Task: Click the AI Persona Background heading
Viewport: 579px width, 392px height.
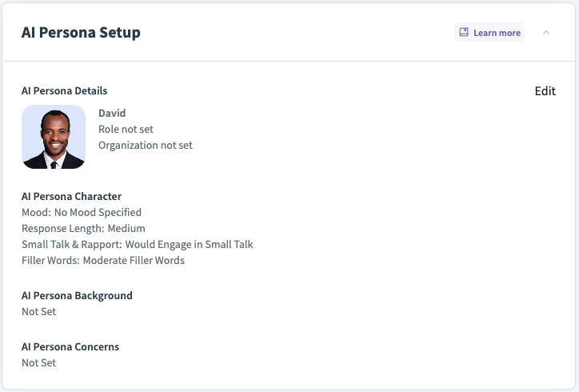Action: tap(77, 296)
